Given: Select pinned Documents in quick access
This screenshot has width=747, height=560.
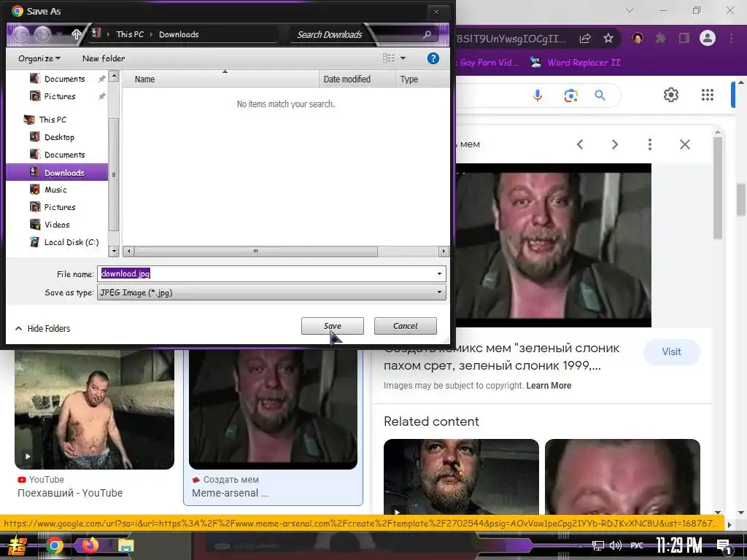Looking at the screenshot, I should (64, 79).
